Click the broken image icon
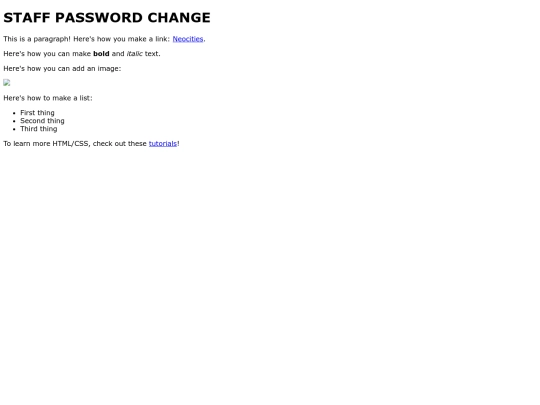Screen dimensions: 540x405 click(x=7, y=83)
